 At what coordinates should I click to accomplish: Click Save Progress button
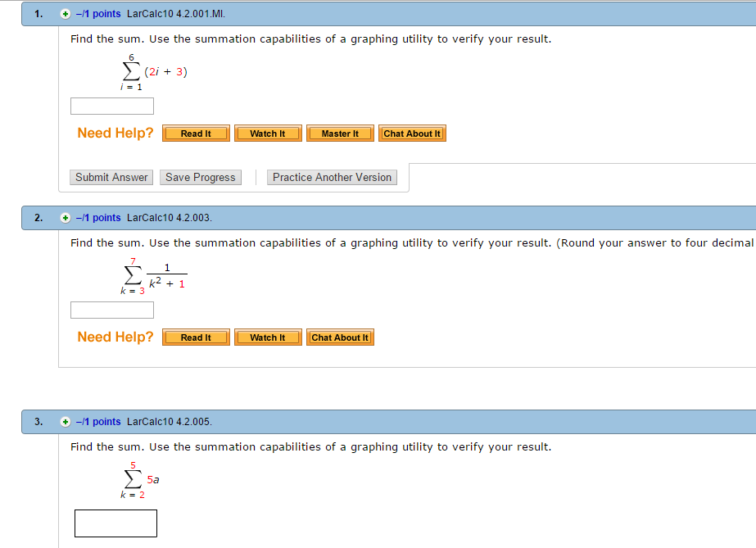point(201,177)
